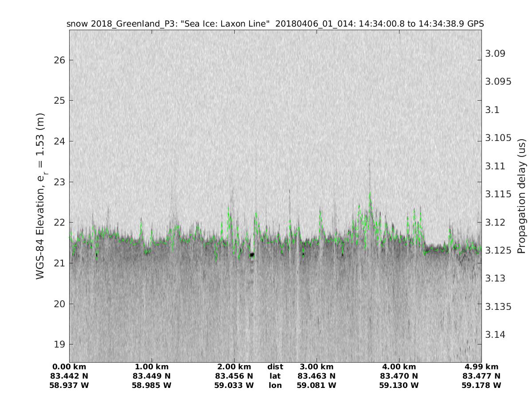Click the large black spot in the radargram

tap(252, 255)
